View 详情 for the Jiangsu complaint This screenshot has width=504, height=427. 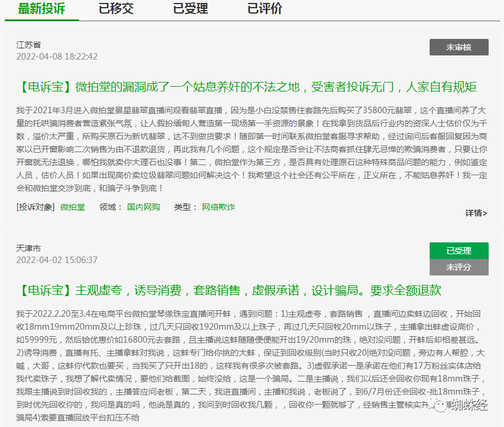476,213
